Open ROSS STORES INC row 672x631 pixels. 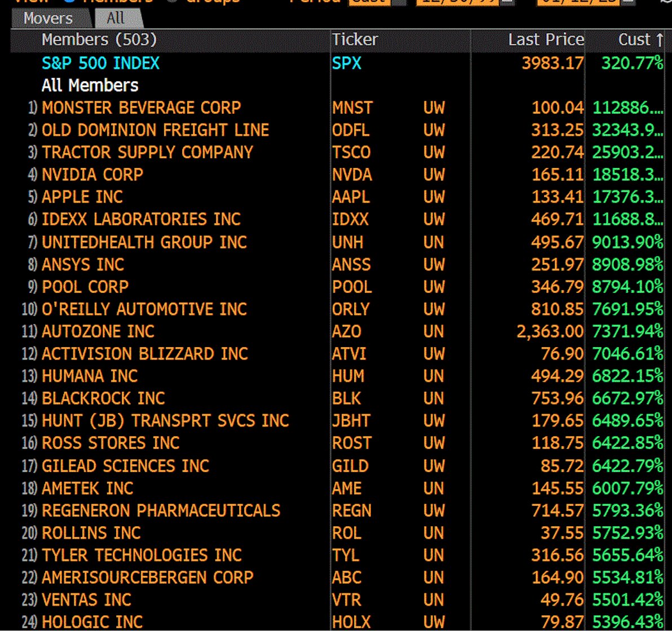(x=337, y=443)
